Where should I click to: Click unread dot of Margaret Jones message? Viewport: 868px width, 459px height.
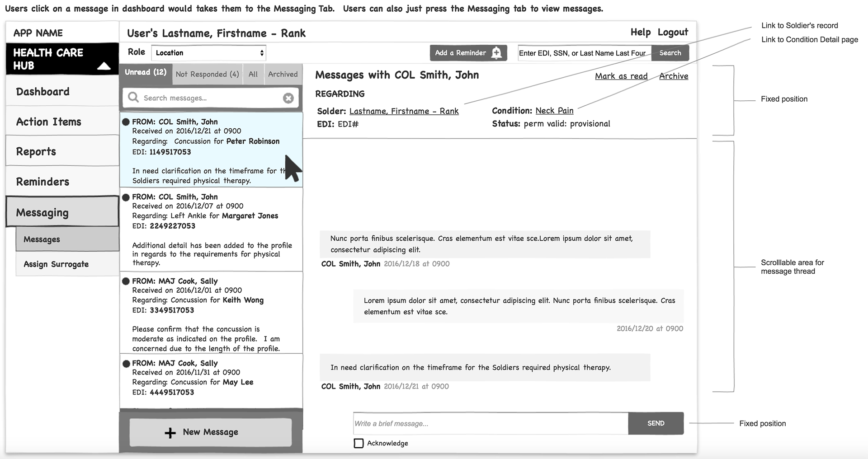pos(126,197)
